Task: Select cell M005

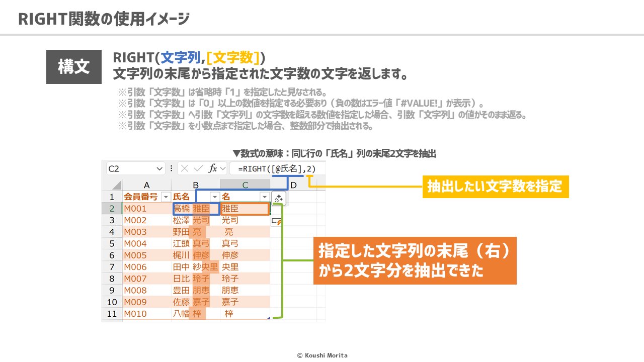Action: tap(146, 255)
